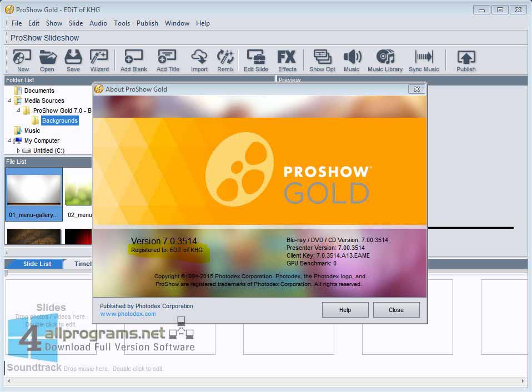Click the New show toolbar icon

coord(23,61)
